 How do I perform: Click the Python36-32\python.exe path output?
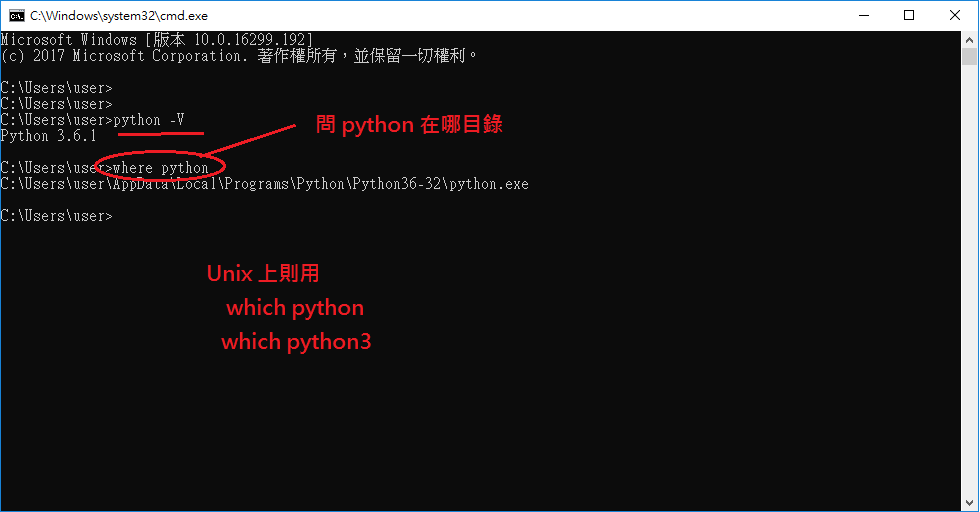264,184
